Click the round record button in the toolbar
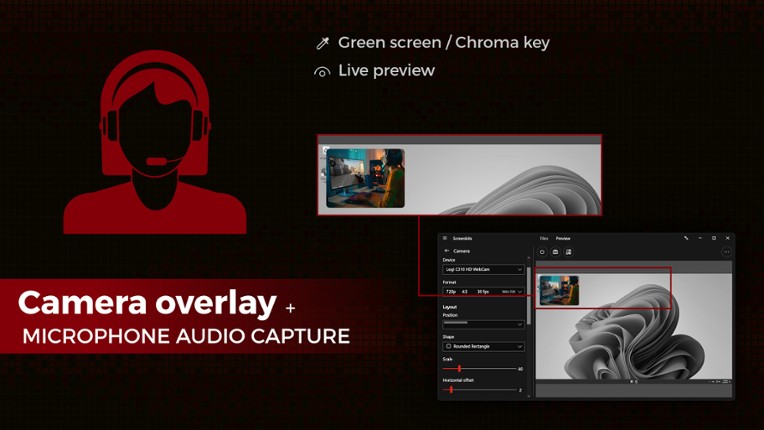Viewport: 764px width, 430px height. [x=542, y=252]
